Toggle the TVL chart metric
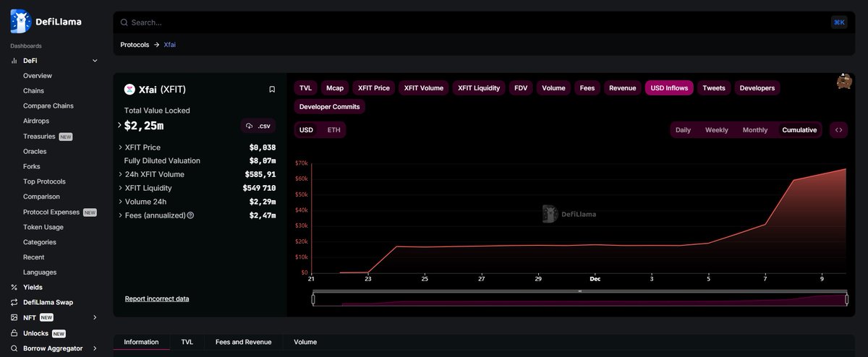 coord(306,88)
